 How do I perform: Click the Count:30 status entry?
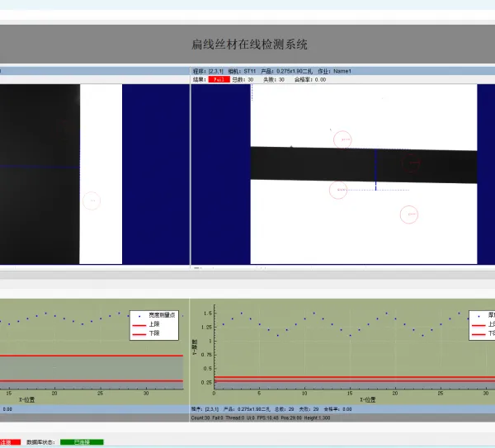200,417
